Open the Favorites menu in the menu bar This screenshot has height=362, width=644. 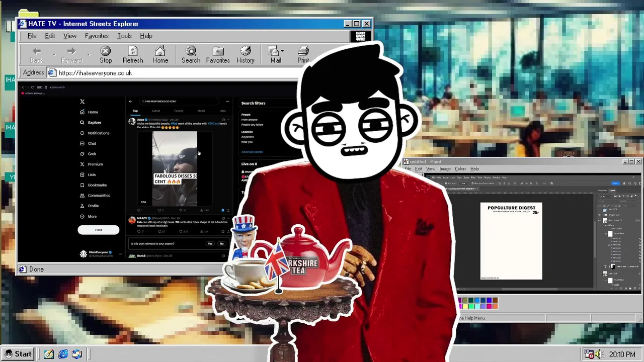97,36
